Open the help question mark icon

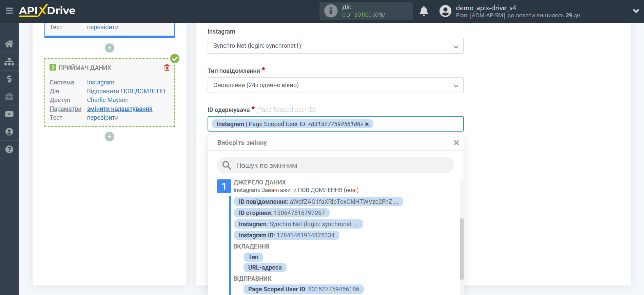(x=9, y=150)
